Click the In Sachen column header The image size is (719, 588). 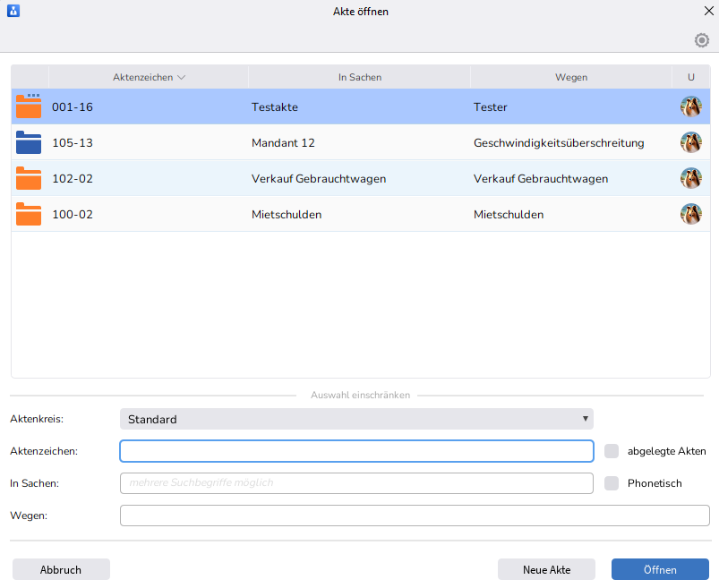pos(359,77)
